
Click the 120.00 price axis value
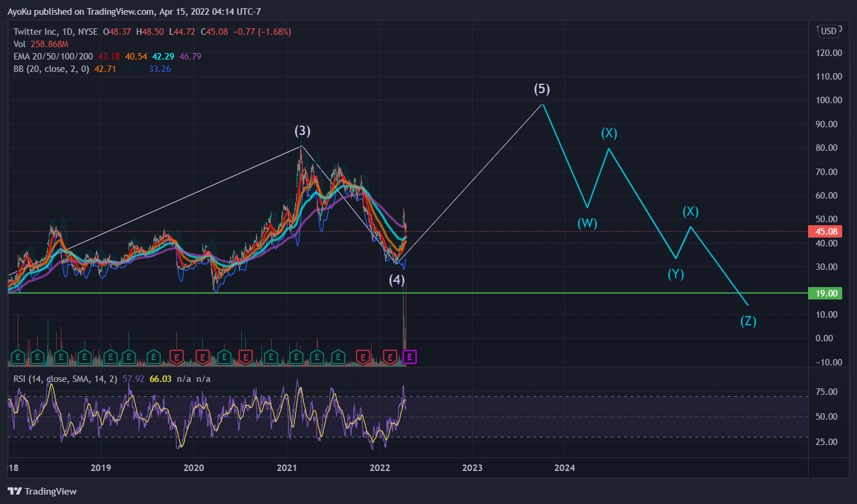point(828,53)
